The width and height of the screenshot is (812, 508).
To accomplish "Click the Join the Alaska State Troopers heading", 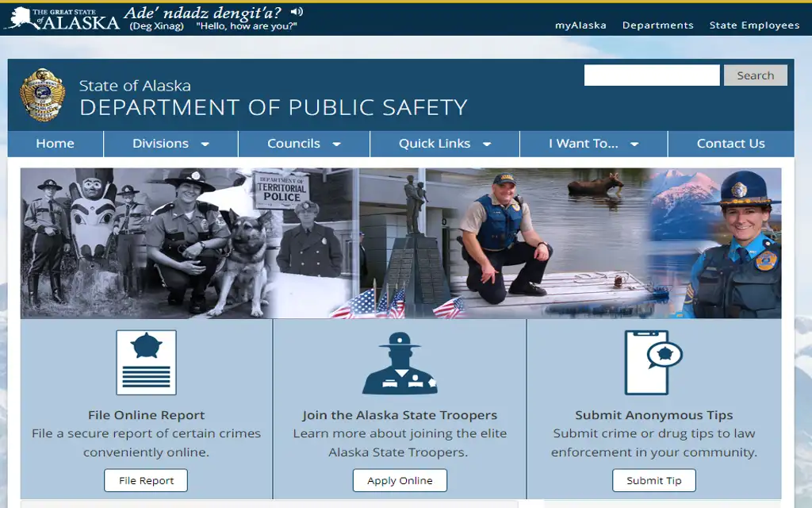I will click(x=400, y=415).
